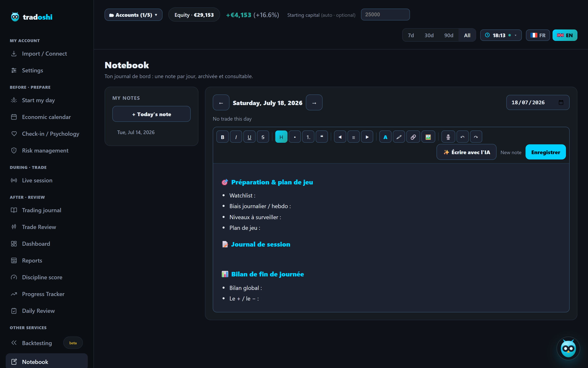Open Start my day
This screenshot has height=368, width=588.
[47, 100]
